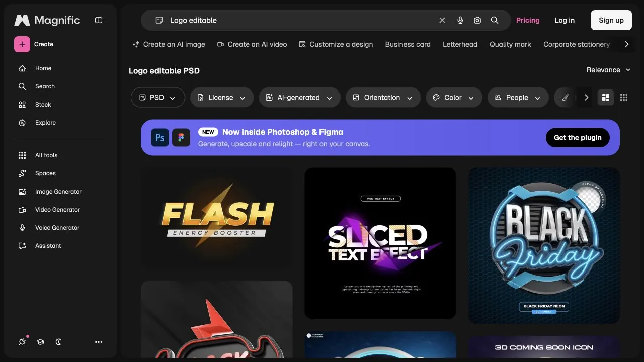Select the Create an AI video chip
This screenshot has width=644, height=362.
point(252,44)
